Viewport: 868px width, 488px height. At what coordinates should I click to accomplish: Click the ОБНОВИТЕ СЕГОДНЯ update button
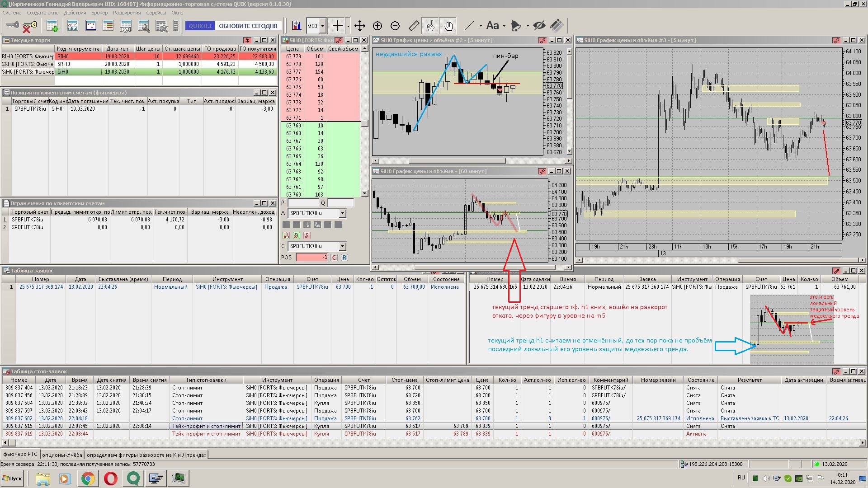click(x=248, y=26)
